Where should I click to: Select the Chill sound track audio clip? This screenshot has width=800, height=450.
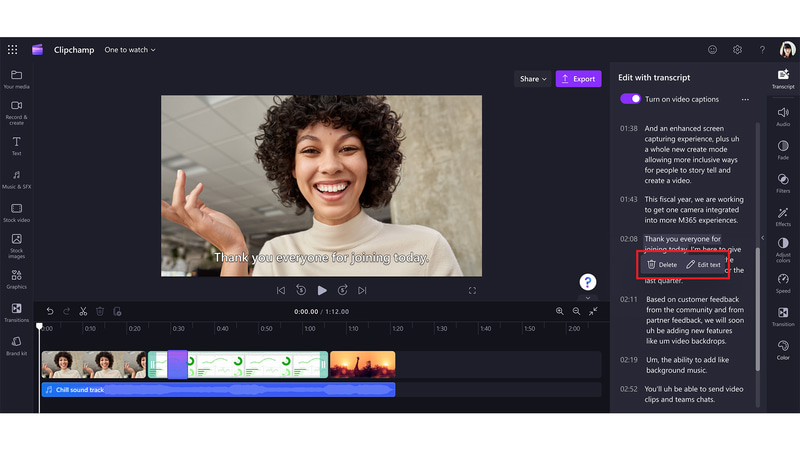(x=218, y=389)
